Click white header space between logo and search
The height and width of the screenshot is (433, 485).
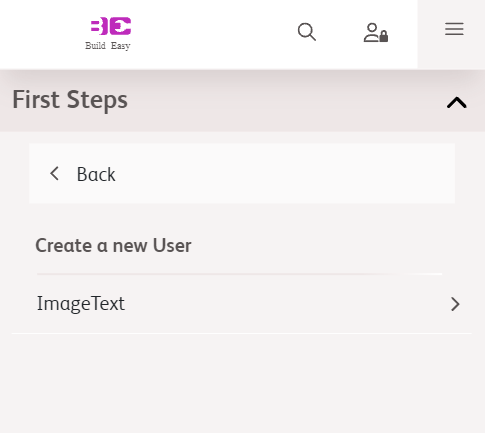point(213,33)
